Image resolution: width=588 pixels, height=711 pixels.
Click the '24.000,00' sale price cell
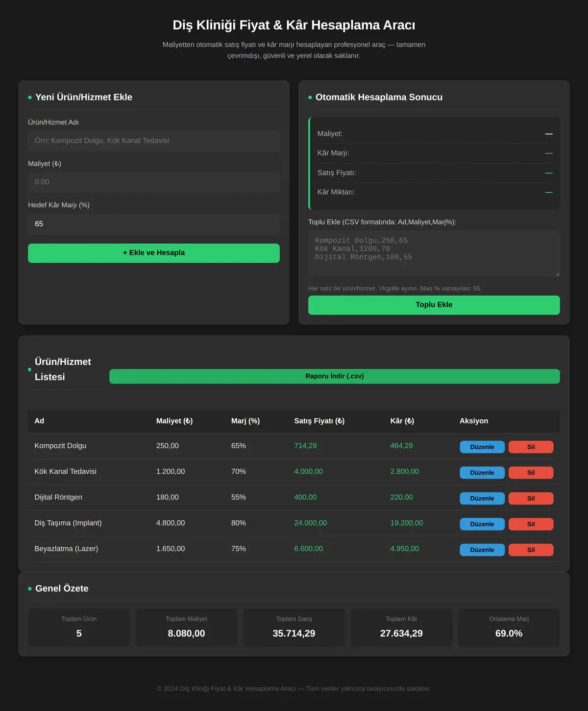[311, 523]
